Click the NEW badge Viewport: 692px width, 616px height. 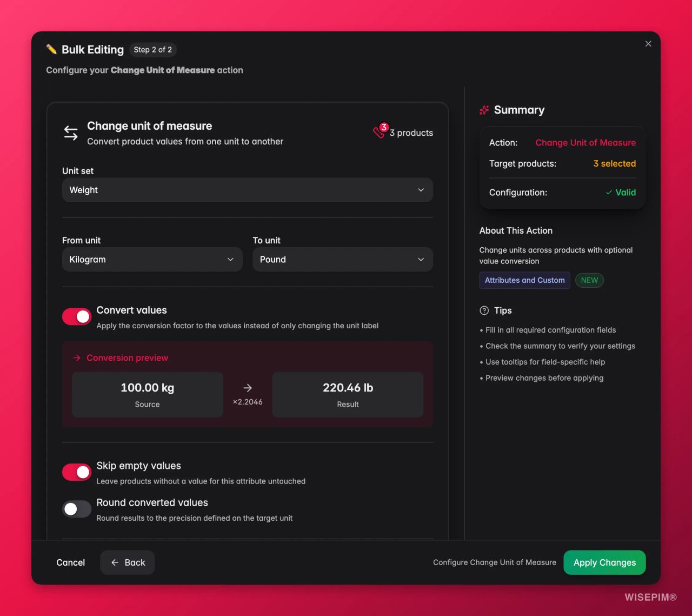pos(589,280)
